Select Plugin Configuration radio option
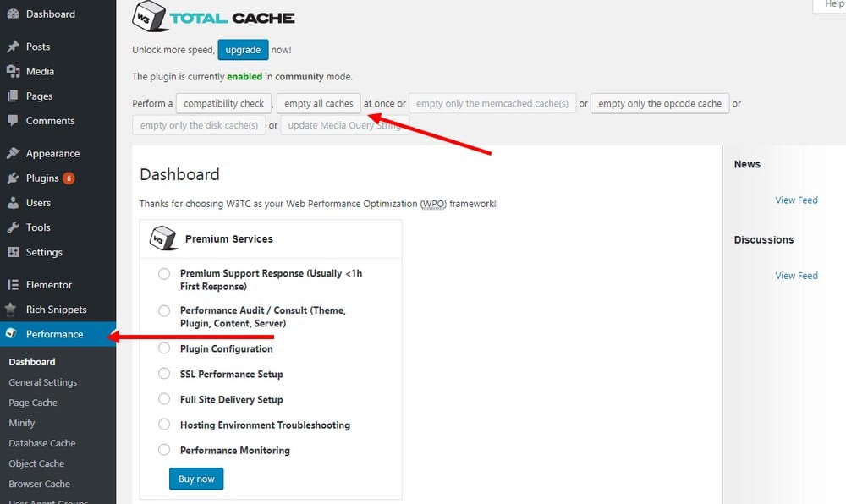This screenshot has height=504, width=846. click(164, 348)
